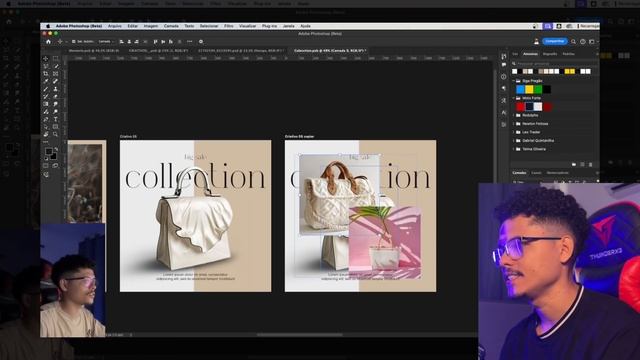The height and width of the screenshot is (360, 640).
Task: Select the Crop tool
Action: 46,73
